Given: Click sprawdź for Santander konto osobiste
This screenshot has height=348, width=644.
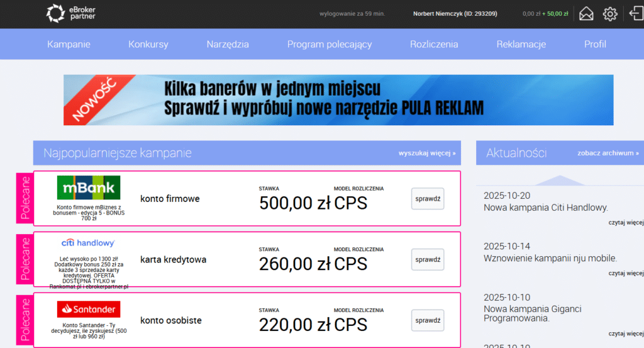Looking at the screenshot, I should pos(428,320).
